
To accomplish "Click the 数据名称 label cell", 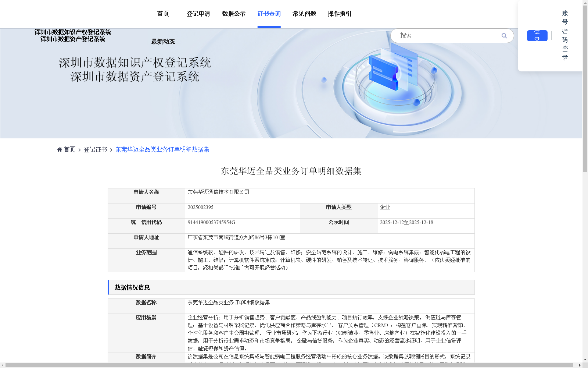I will 146,306.
